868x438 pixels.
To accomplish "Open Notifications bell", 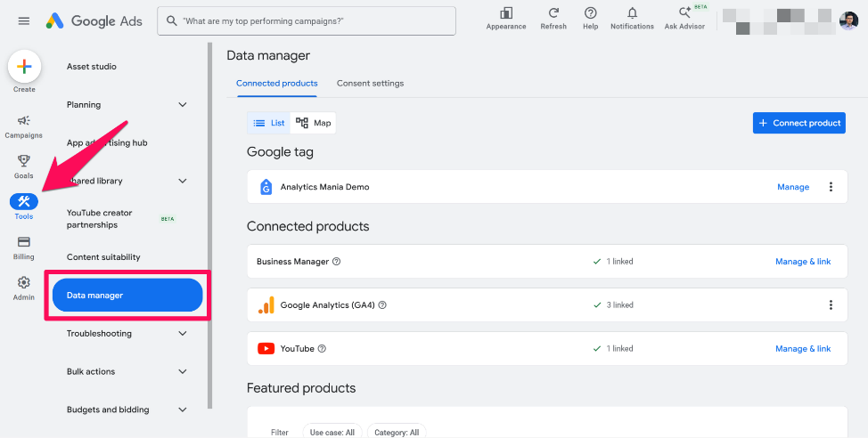I will click(x=632, y=18).
